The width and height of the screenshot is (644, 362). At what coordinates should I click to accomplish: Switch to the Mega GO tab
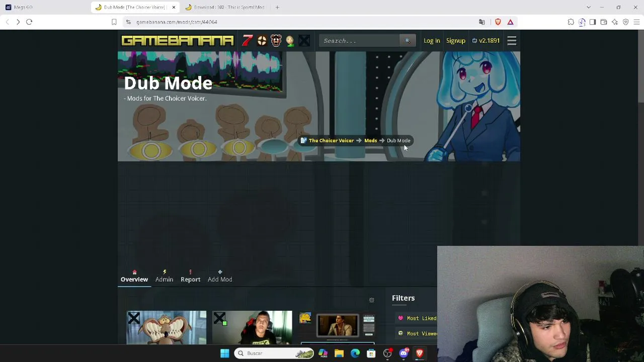pyautogui.click(x=45, y=7)
